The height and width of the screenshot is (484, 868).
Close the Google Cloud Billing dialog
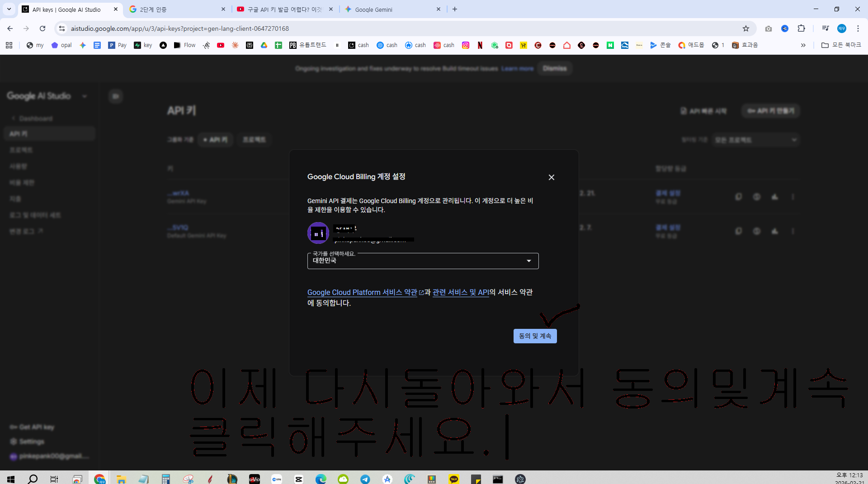(x=551, y=177)
